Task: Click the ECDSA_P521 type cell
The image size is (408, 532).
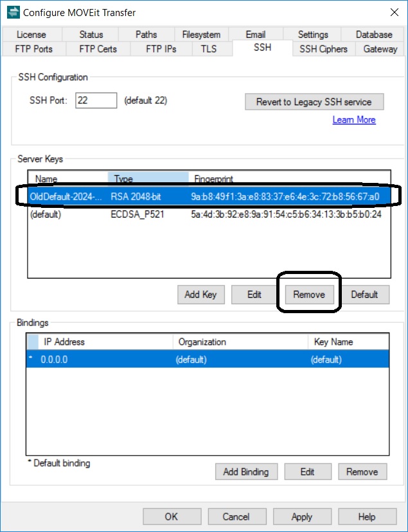Action: coord(137,214)
